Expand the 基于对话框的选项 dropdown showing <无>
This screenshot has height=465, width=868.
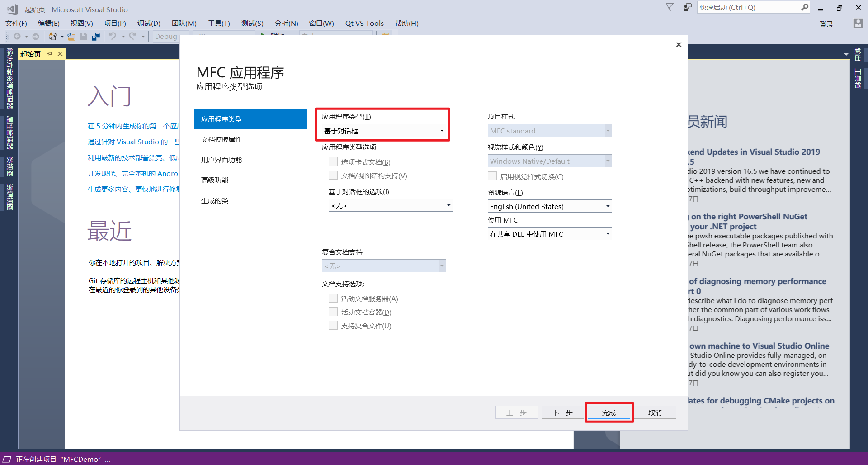coord(391,205)
